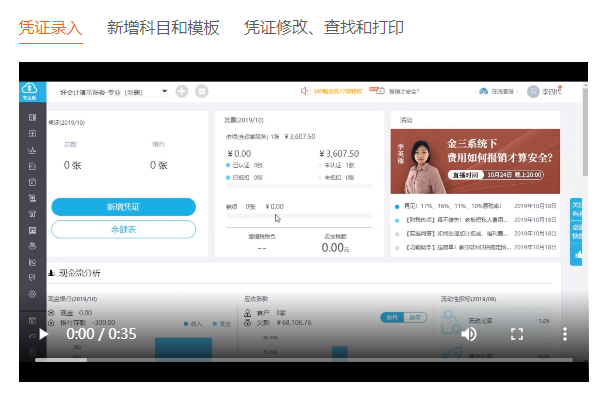Click the thumbs-up icon on the blue side panel
The height and width of the screenshot is (399, 605).
pyautogui.click(x=578, y=255)
